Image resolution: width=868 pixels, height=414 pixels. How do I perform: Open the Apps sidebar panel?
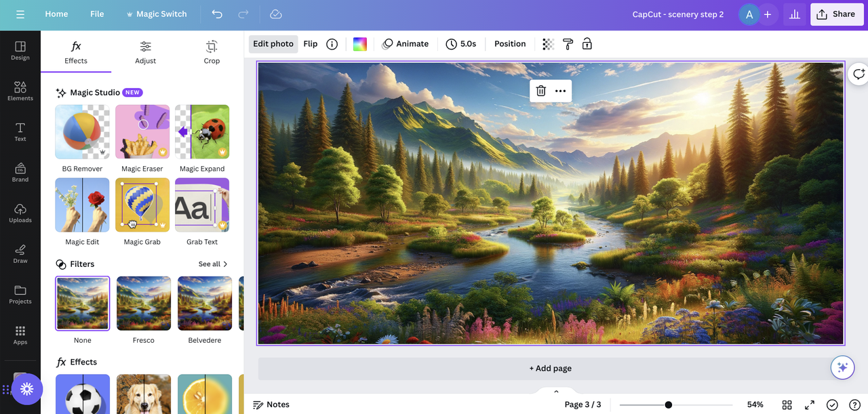pos(20,335)
